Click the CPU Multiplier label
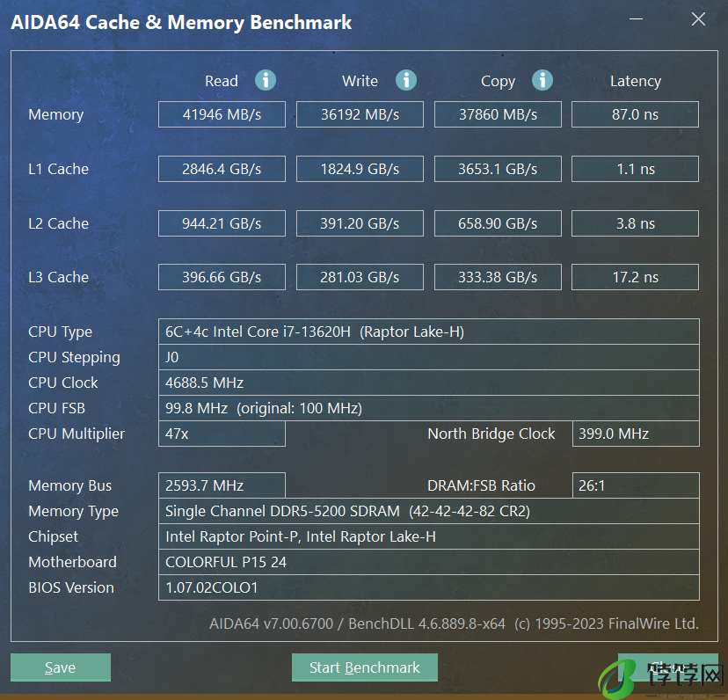The image size is (728, 700). pos(76,434)
